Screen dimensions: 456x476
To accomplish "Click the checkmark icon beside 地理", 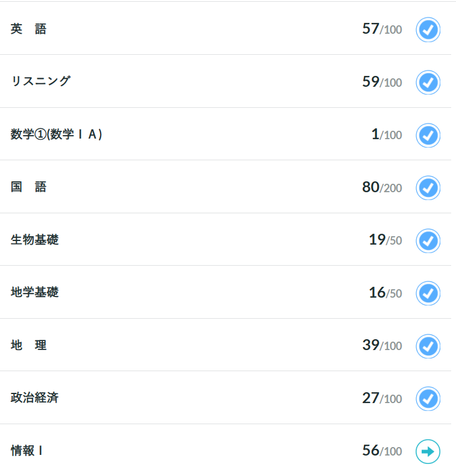I will [428, 346].
